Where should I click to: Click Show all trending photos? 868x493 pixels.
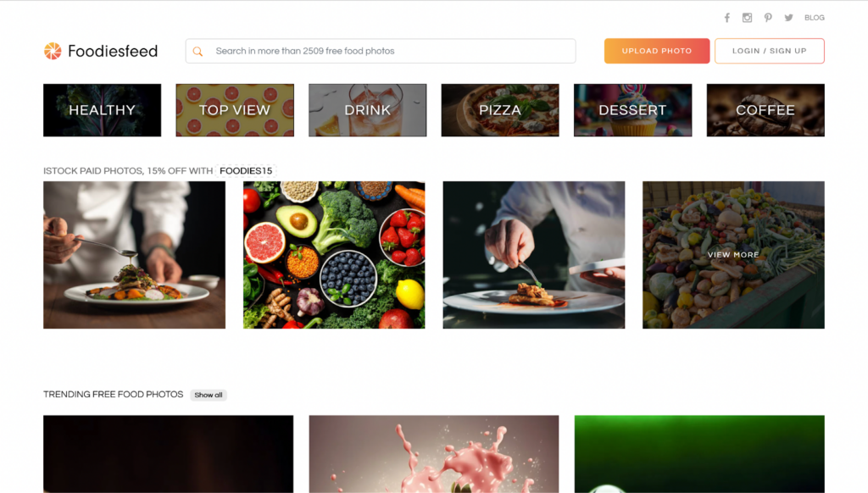pyautogui.click(x=209, y=395)
